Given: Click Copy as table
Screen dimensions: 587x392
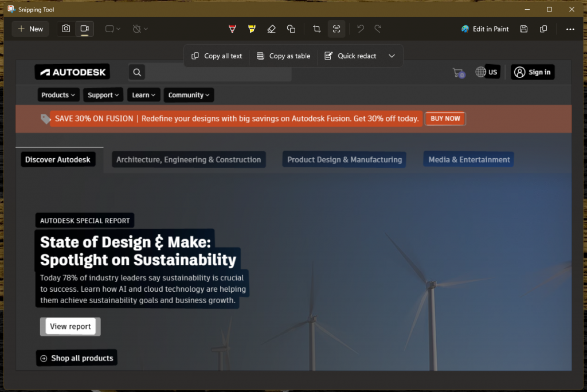Looking at the screenshot, I should tap(283, 56).
